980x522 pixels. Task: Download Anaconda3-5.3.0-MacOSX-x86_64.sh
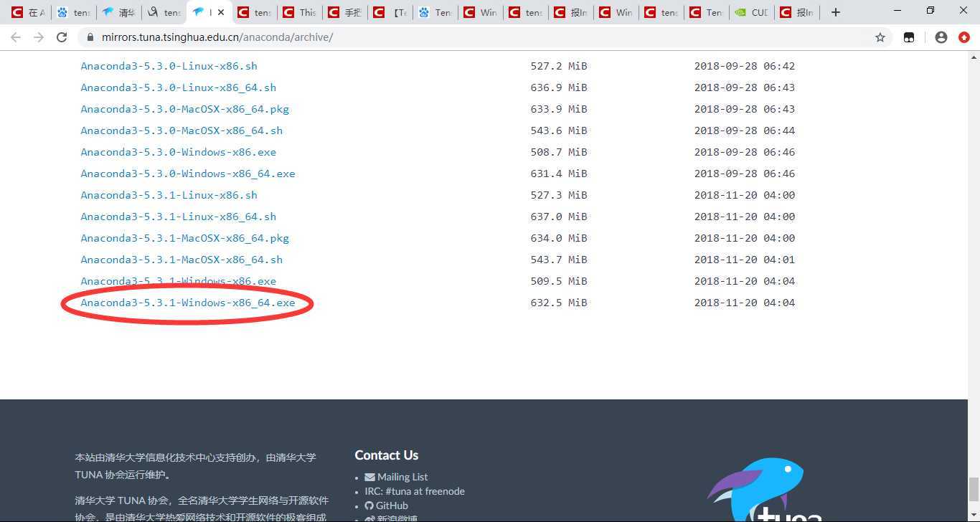[x=182, y=130]
